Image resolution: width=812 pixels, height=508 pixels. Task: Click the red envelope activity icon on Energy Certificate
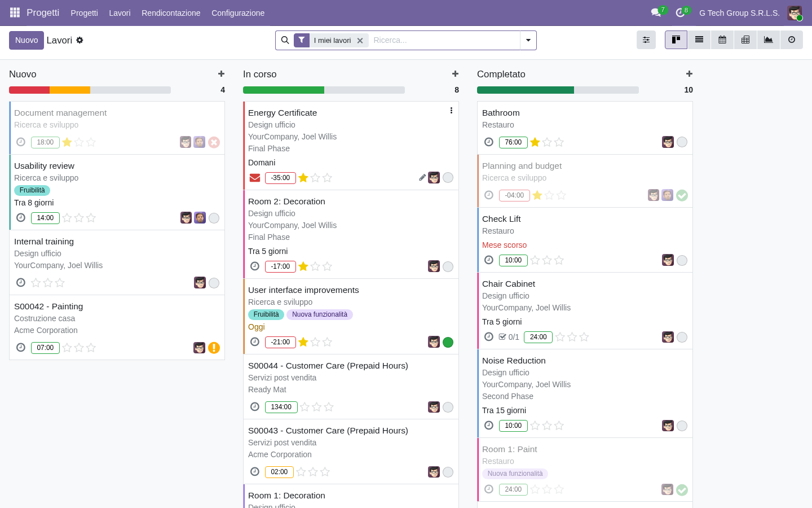255,178
